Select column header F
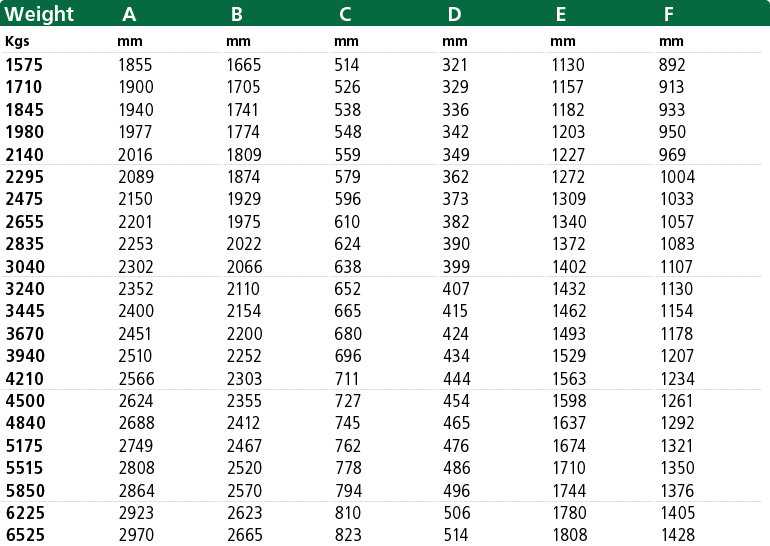The height and width of the screenshot is (546, 770). click(668, 14)
